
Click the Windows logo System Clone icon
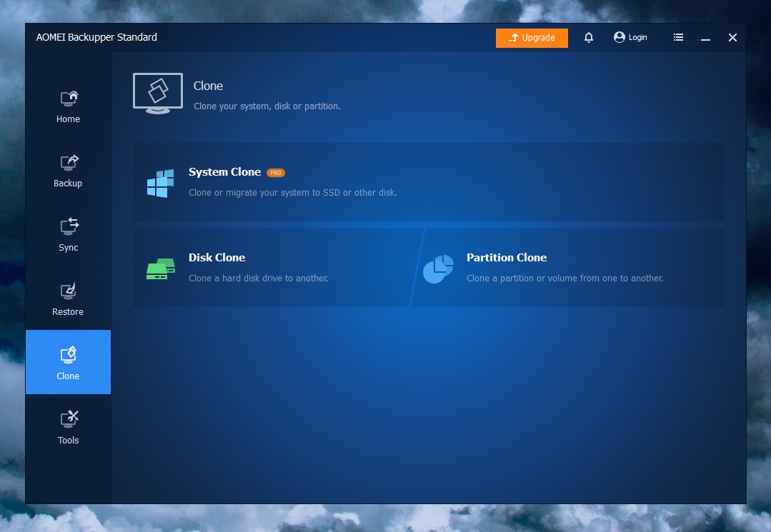tap(160, 184)
